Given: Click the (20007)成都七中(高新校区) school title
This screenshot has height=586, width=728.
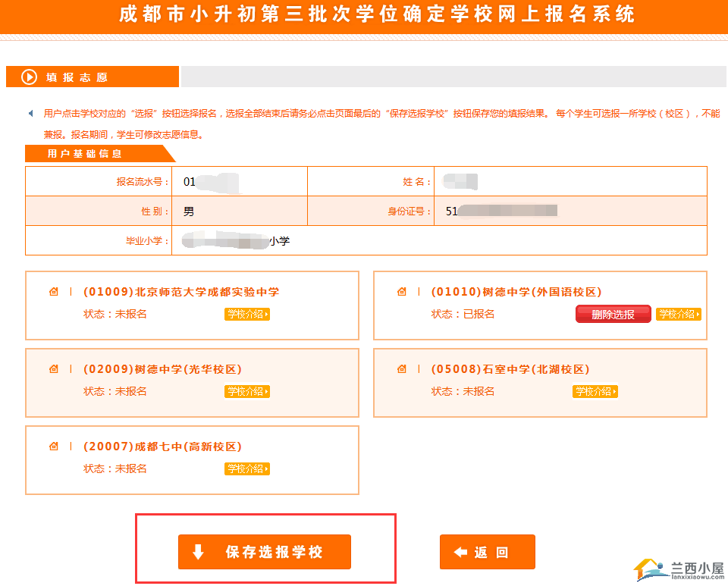Looking at the screenshot, I should coord(162,447).
